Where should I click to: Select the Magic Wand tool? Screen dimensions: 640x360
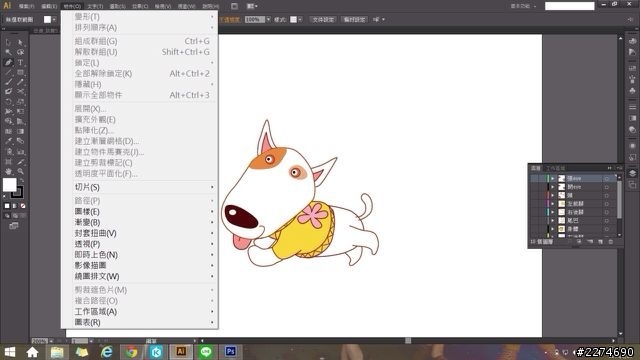tap(8, 52)
